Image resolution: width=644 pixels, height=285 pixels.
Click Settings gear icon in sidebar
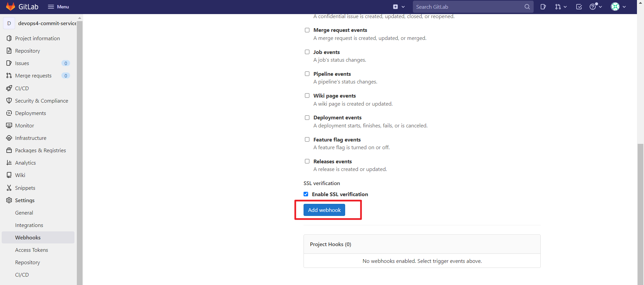9,200
